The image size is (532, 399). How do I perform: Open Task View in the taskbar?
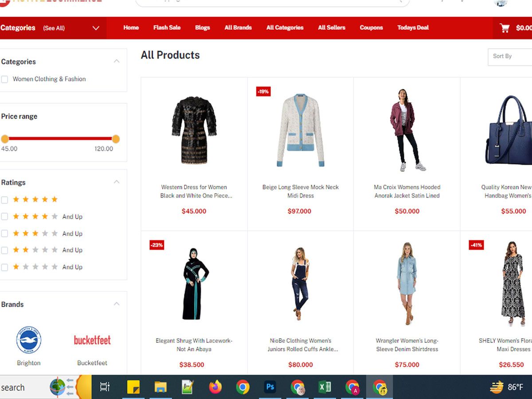tap(105, 387)
